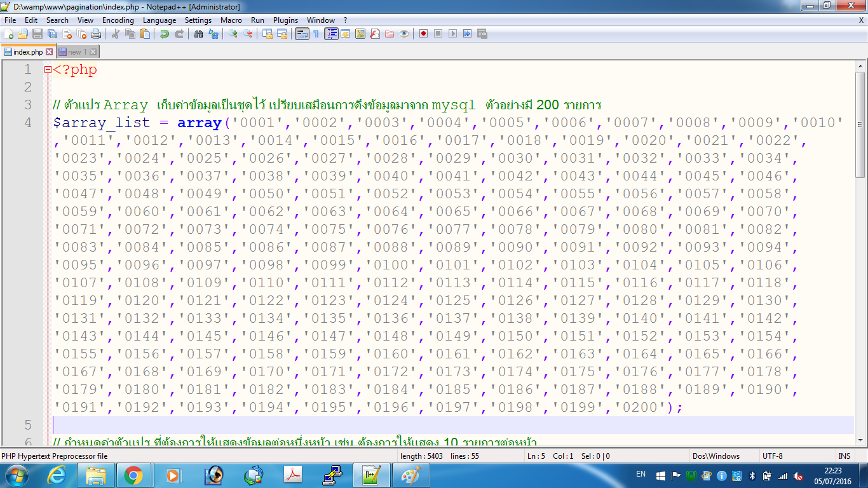Click the vertical scrollbar down arrow
Screen dimensions: 868x488
pyautogui.click(x=861, y=441)
